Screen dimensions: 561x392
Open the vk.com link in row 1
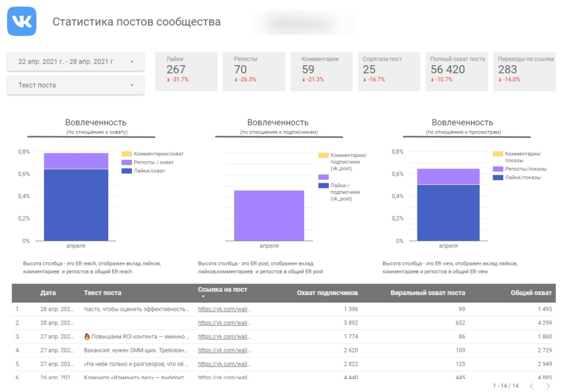tap(224, 309)
